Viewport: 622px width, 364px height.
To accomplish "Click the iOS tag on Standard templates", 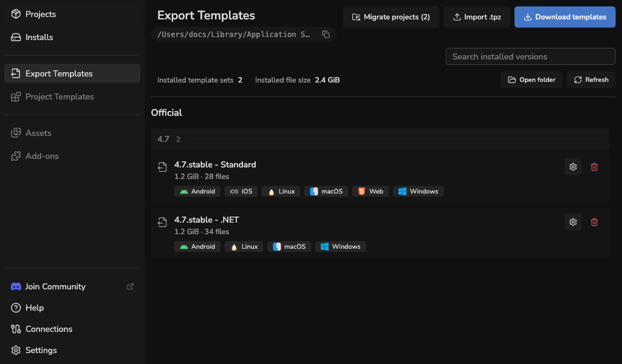I will click(x=241, y=191).
